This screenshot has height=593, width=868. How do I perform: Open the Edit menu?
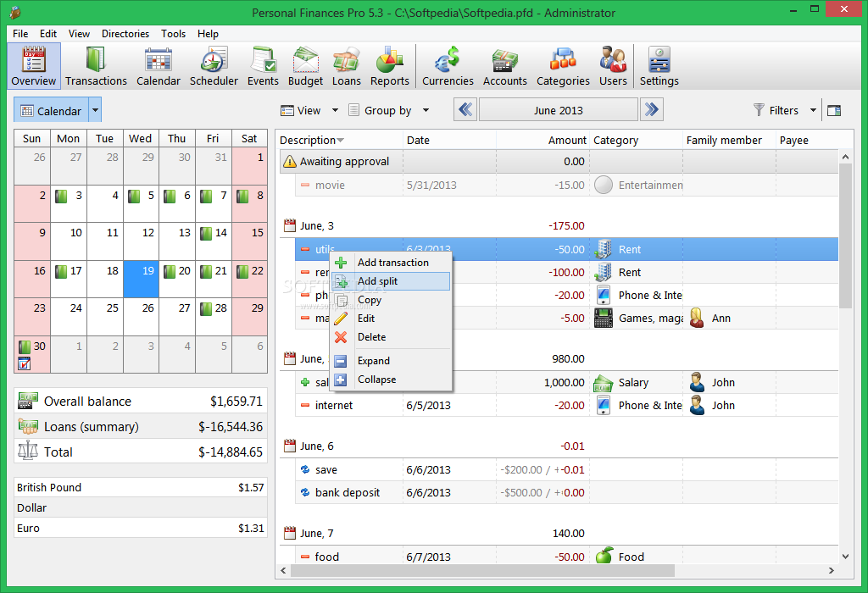click(48, 34)
